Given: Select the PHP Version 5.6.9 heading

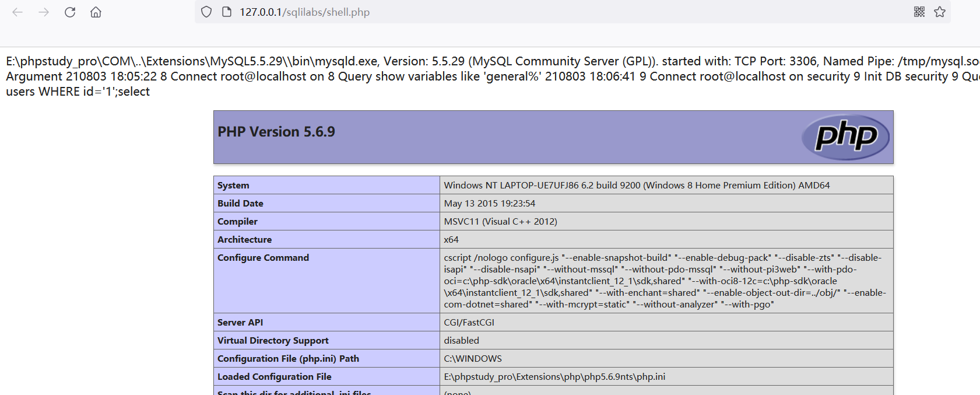Looking at the screenshot, I should (x=276, y=132).
